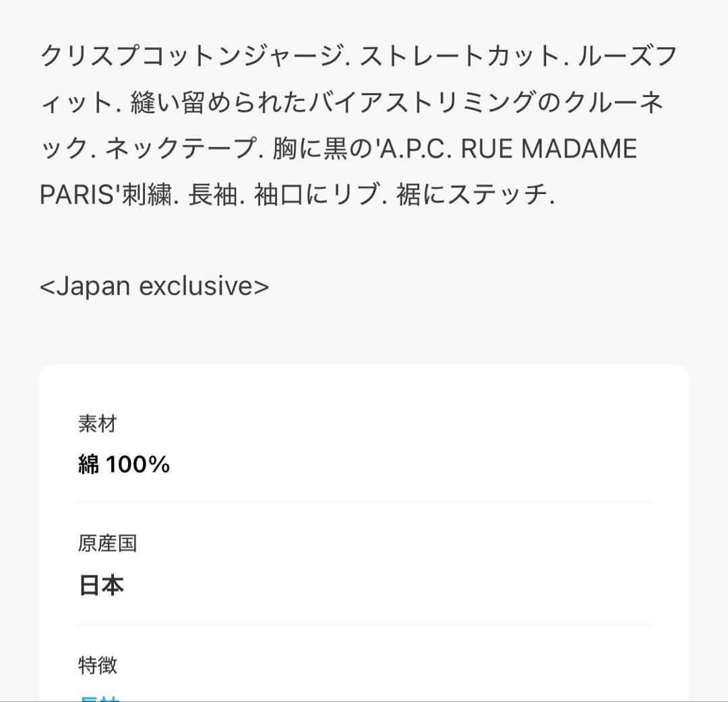Click the 素材 label
Screen dimensions: 728x702
pyautogui.click(x=98, y=424)
